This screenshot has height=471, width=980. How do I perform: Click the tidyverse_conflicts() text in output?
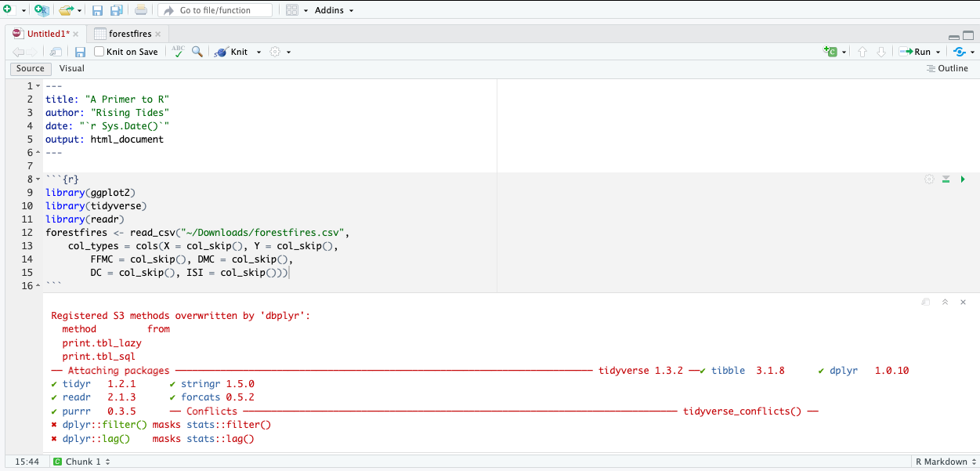point(742,411)
